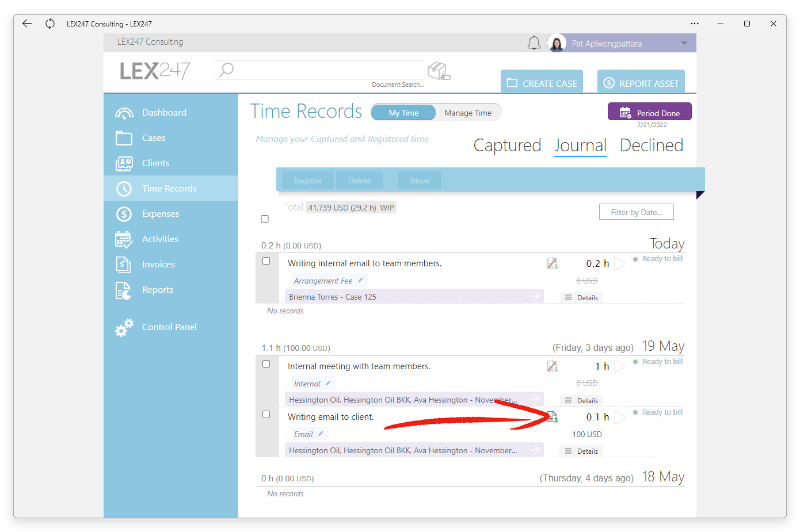Image resolution: width=800 pixels, height=532 pixels.
Task: Edit the Internal category pencil icon
Action: tap(328, 383)
